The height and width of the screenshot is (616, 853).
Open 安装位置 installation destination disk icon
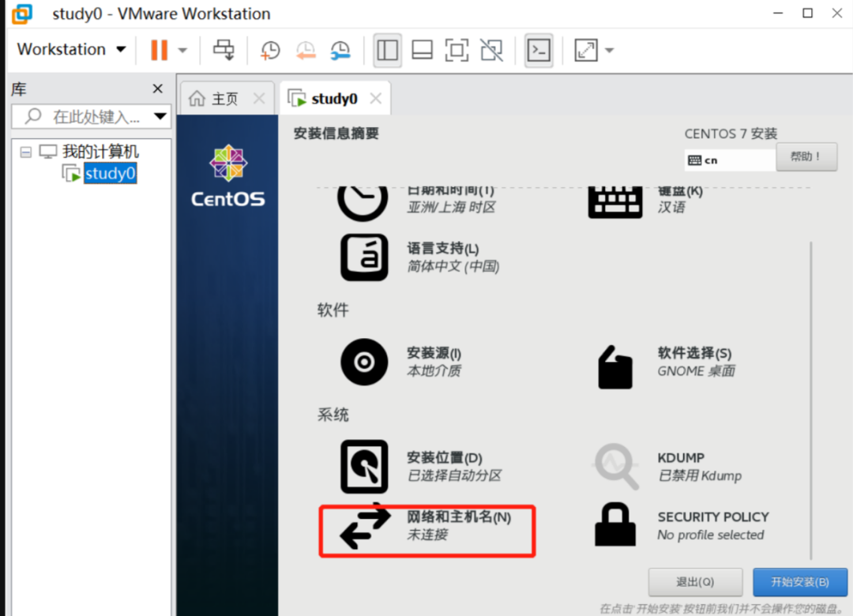tap(364, 467)
